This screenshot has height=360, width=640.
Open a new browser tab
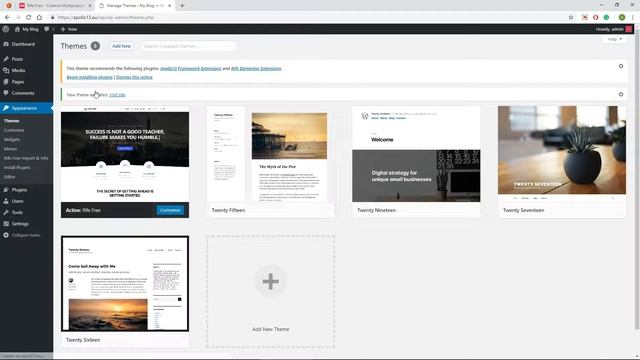click(x=182, y=6)
